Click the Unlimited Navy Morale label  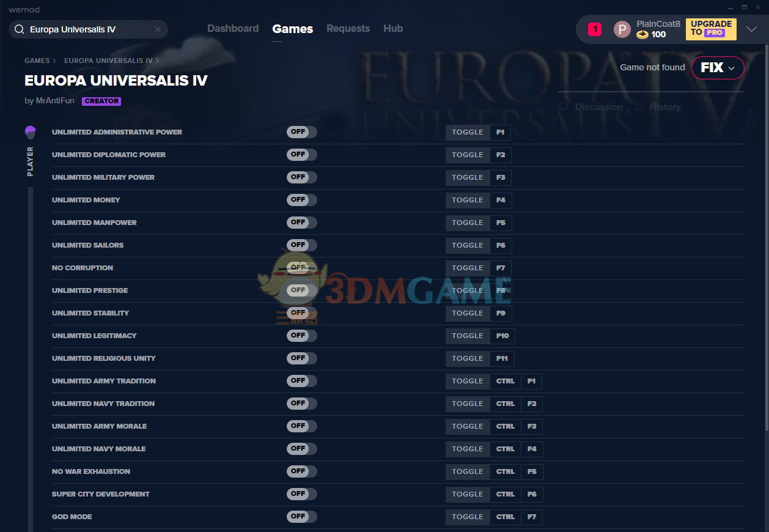click(x=99, y=449)
